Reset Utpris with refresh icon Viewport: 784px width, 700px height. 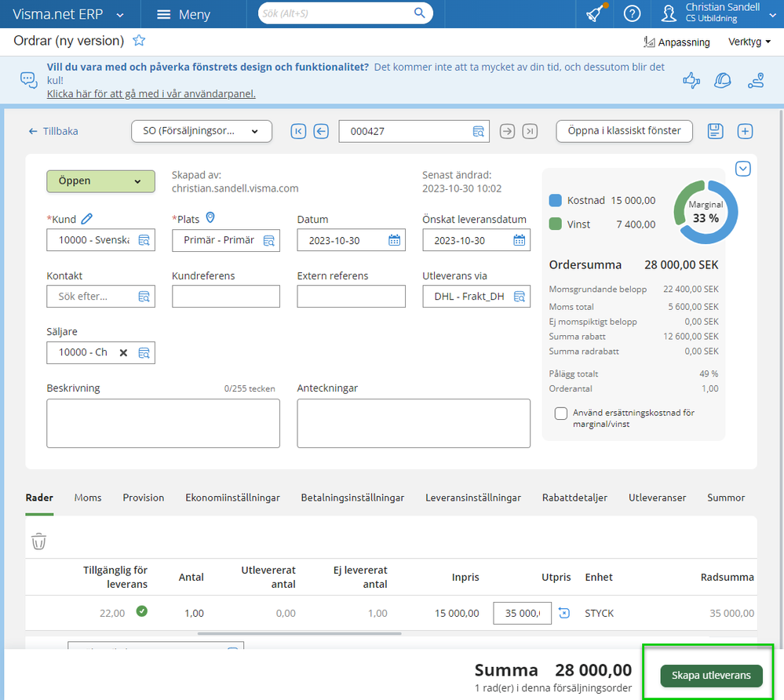pos(564,613)
